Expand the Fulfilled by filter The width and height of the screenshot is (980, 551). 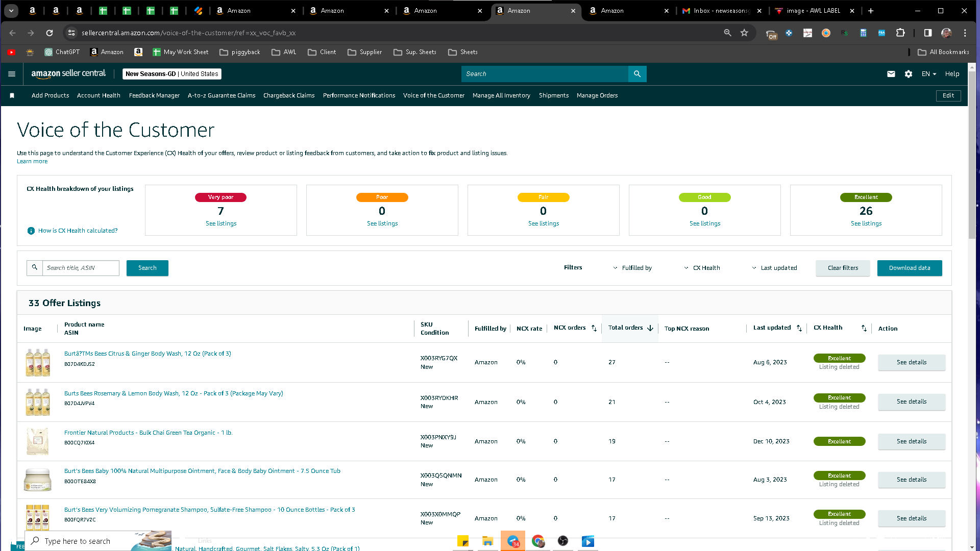pyautogui.click(x=632, y=268)
